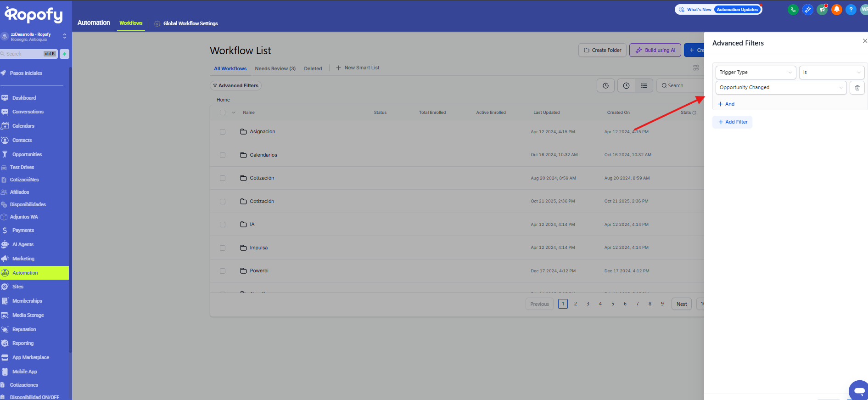Image resolution: width=868 pixels, height=400 pixels.
Task: Click the blue help question mark icon
Action: click(851, 10)
